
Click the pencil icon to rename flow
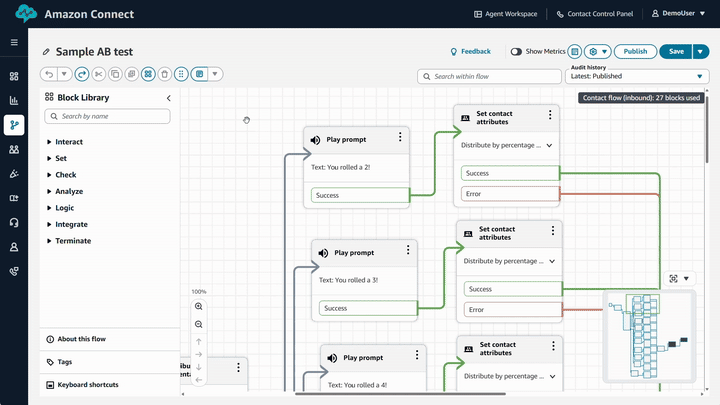(x=46, y=52)
